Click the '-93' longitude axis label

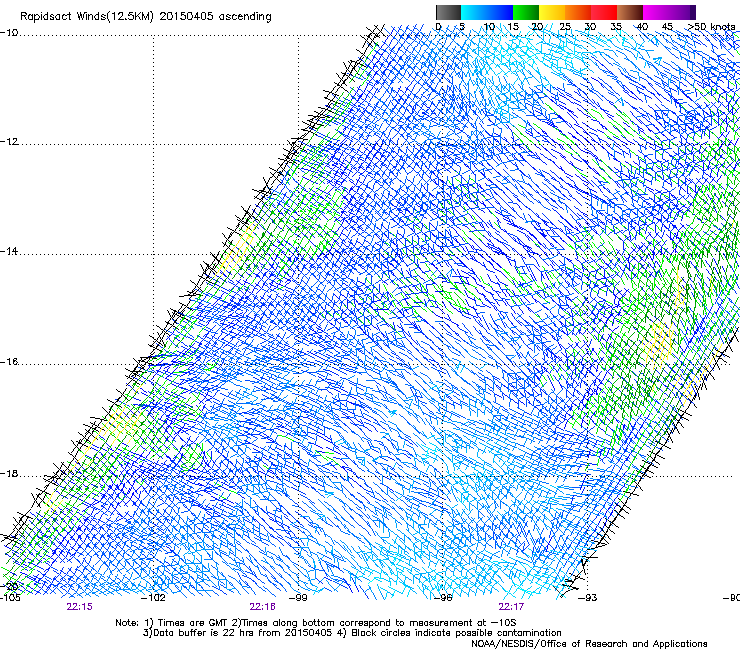click(x=588, y=598)
